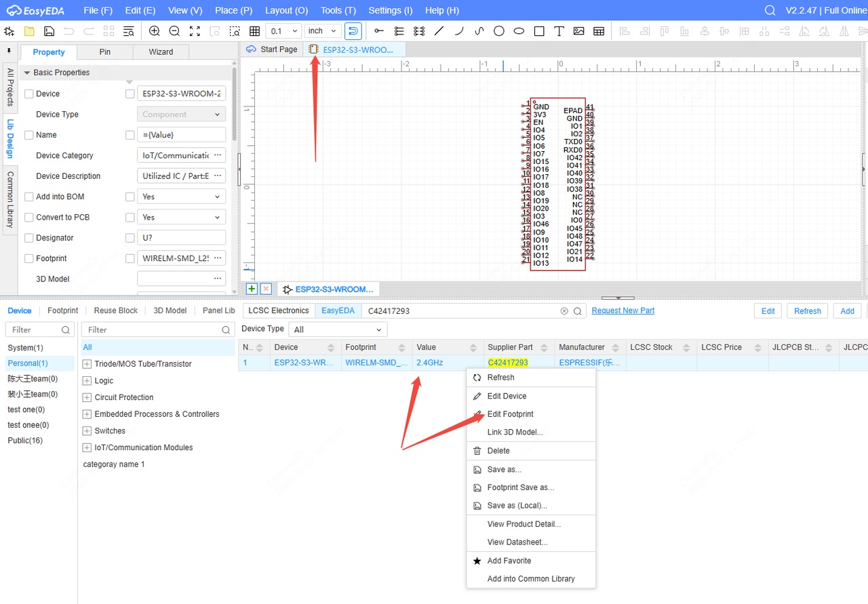Open the 3D Model browse ellipsis button

point(218,279)
